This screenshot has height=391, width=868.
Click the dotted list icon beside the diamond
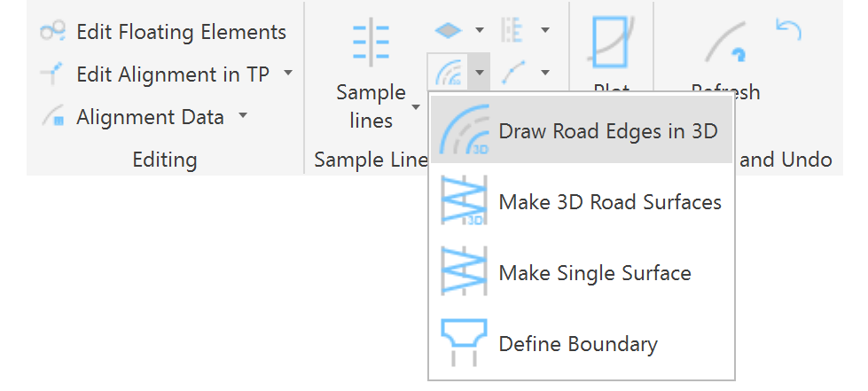(513, 29)
